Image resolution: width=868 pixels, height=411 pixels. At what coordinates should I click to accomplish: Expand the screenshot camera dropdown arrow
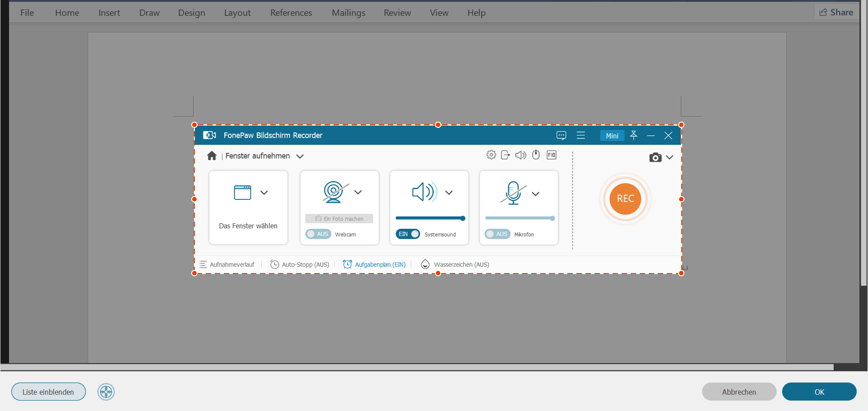(670, 158)
